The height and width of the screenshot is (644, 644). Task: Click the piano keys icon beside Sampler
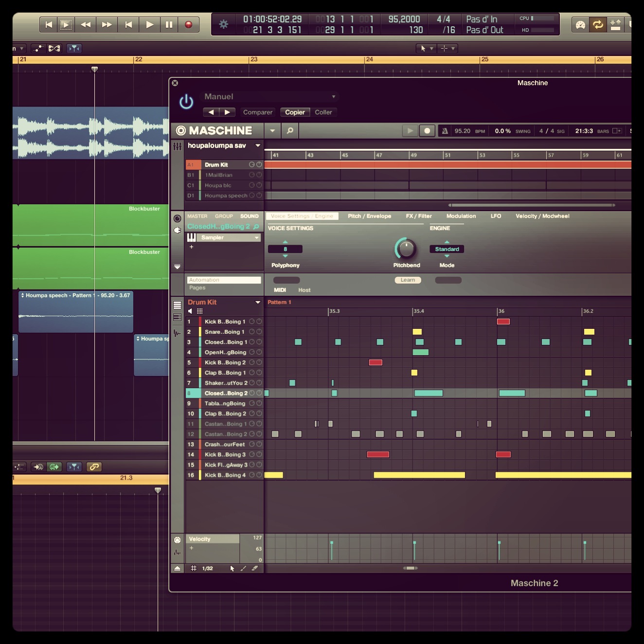point(192,237)
